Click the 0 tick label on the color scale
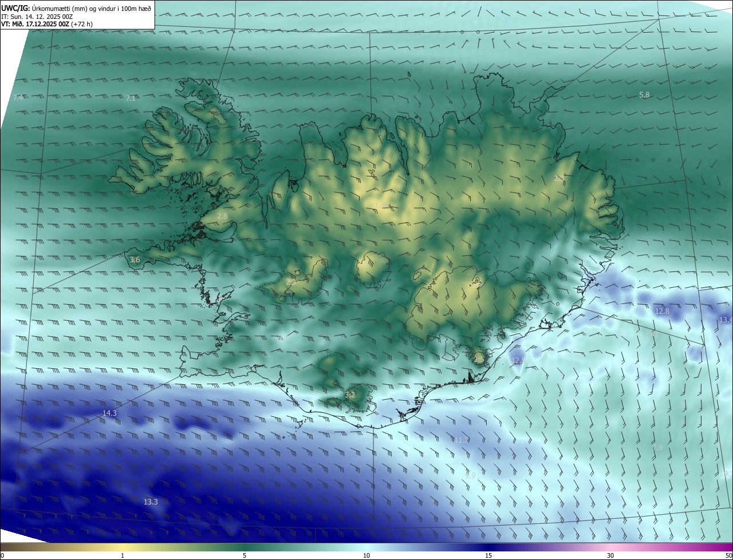 pos(2,555)
